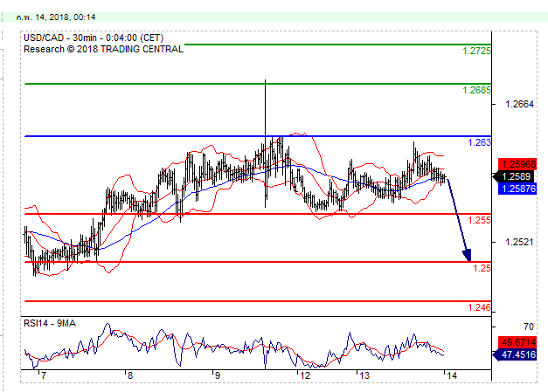Click the 'Research © 2018 TRADING CENTRAL' label
Viewport: 548px width, 392px height.
pos(103,49)
